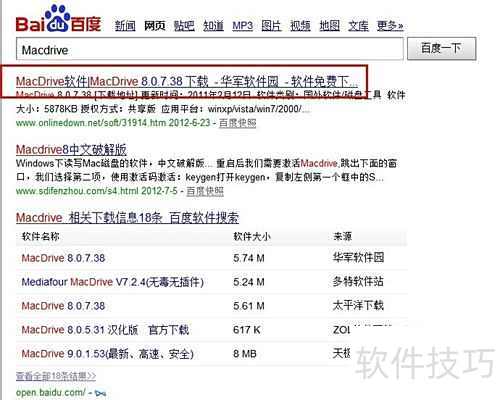Image resolution: width=500 pixels, height=400 pixels.
Task: Click the 来源 column header
Action: [342, 237]
